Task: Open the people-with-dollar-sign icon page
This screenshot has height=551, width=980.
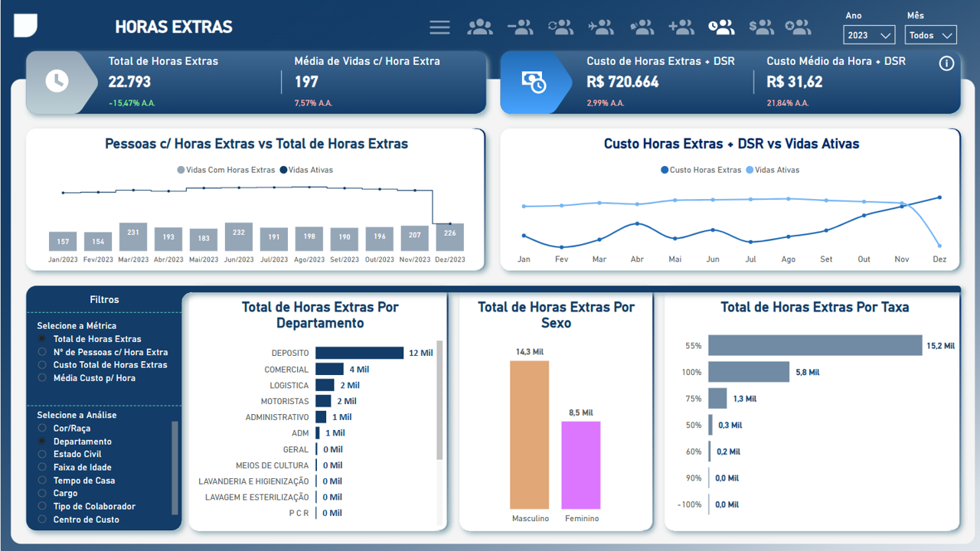Action: 761,28
